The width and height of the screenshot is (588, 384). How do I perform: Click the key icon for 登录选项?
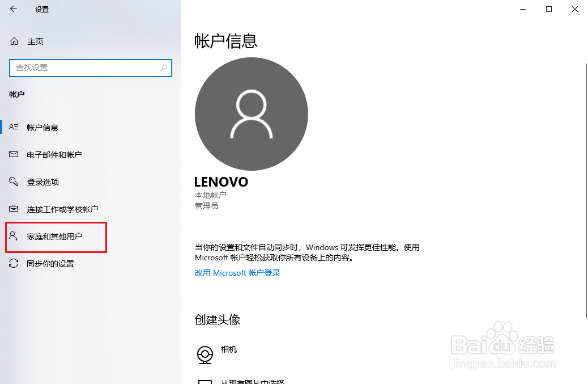click(14, 182)
